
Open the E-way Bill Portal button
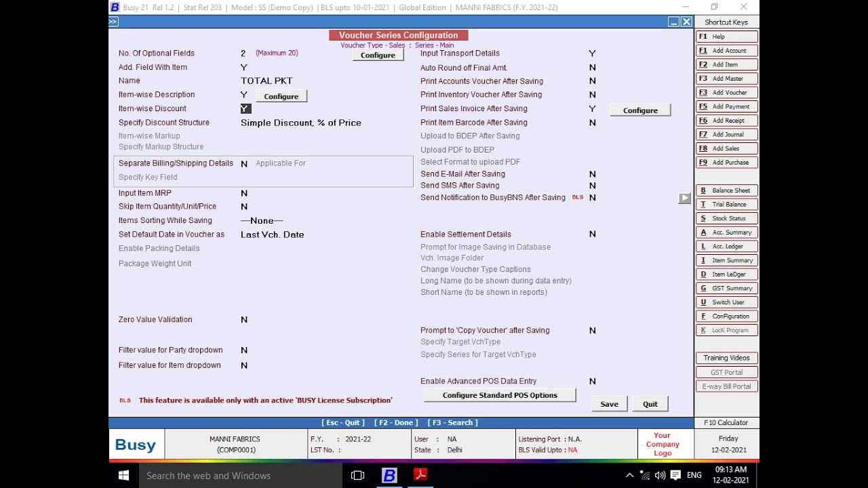(x=726, y=386)
